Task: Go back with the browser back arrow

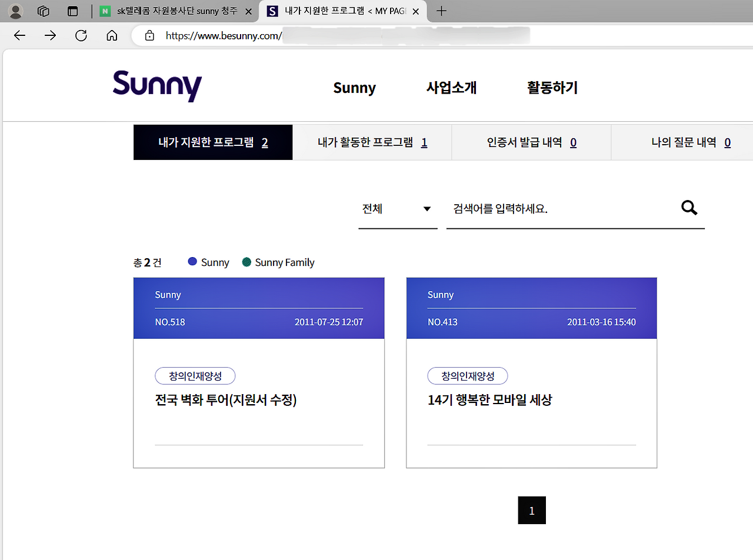Action: click(x=19, y=35)
